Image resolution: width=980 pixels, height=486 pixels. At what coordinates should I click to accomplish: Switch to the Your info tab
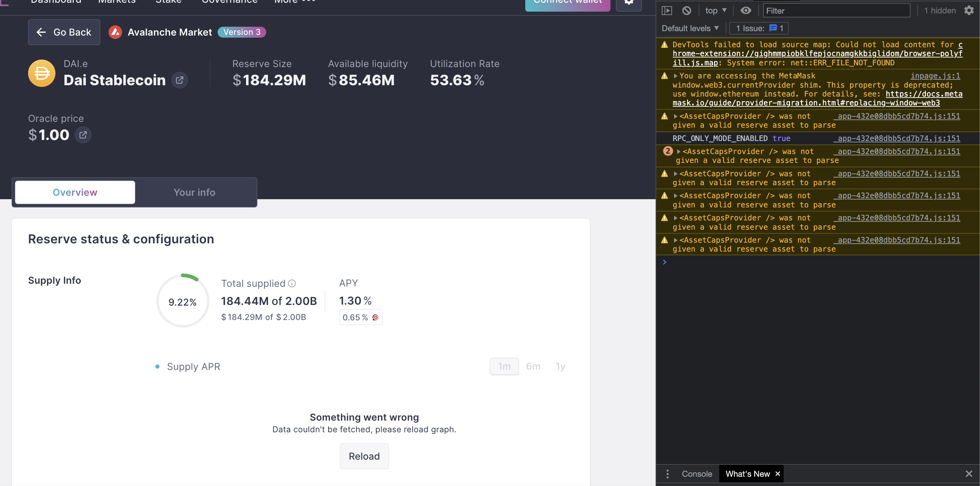click(x=194, y=193)
